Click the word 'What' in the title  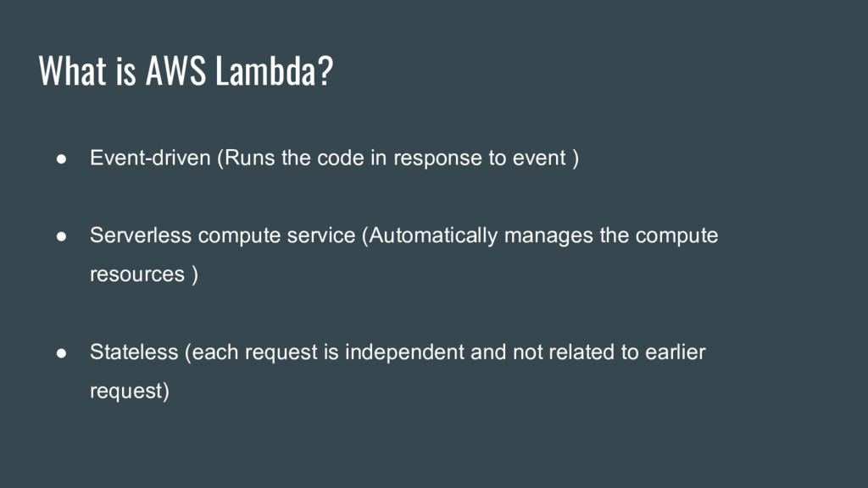pyautogui.click(x=72, y=71)
